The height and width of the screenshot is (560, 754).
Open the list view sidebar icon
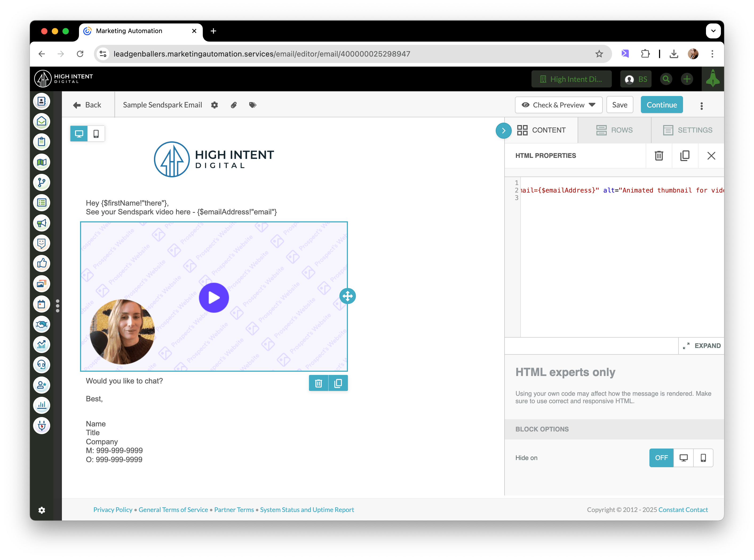point(42,203)
